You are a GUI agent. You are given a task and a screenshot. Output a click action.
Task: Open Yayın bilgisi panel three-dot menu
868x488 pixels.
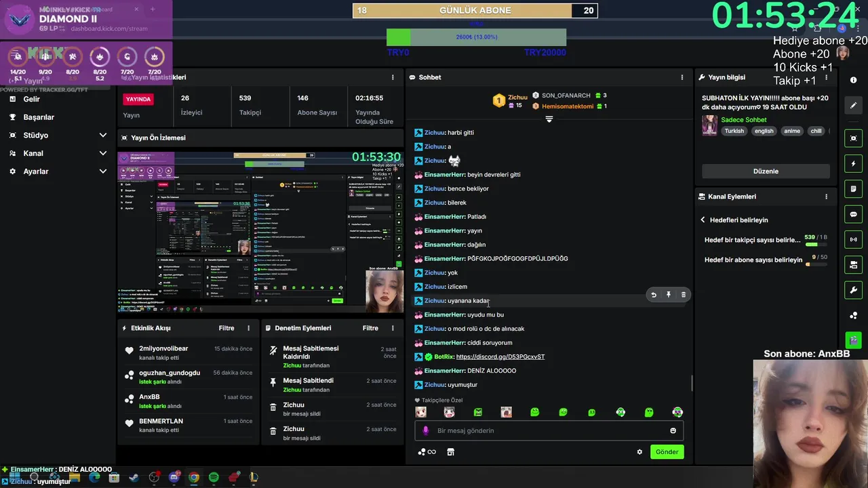click(x=826, y=77)
